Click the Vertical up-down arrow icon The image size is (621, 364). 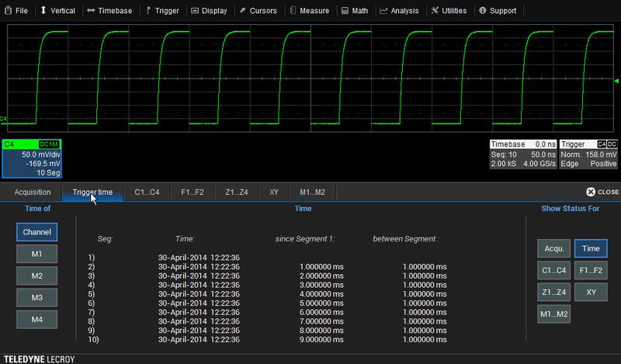click(x=43, y=11)
